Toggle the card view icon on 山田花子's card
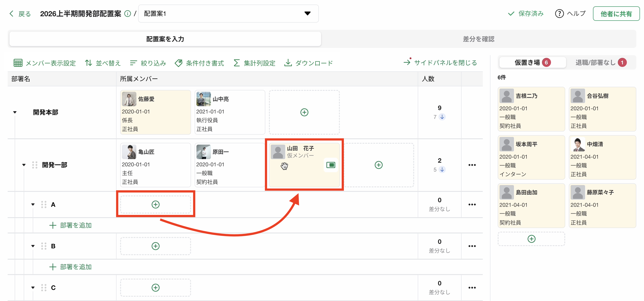644x301 pixels. (x=331, y=165)
